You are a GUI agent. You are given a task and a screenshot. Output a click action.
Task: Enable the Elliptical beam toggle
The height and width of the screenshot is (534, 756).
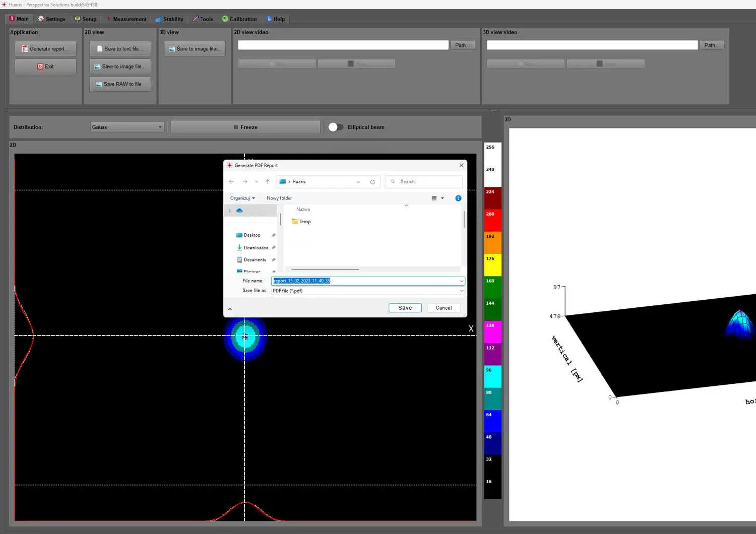336,127
